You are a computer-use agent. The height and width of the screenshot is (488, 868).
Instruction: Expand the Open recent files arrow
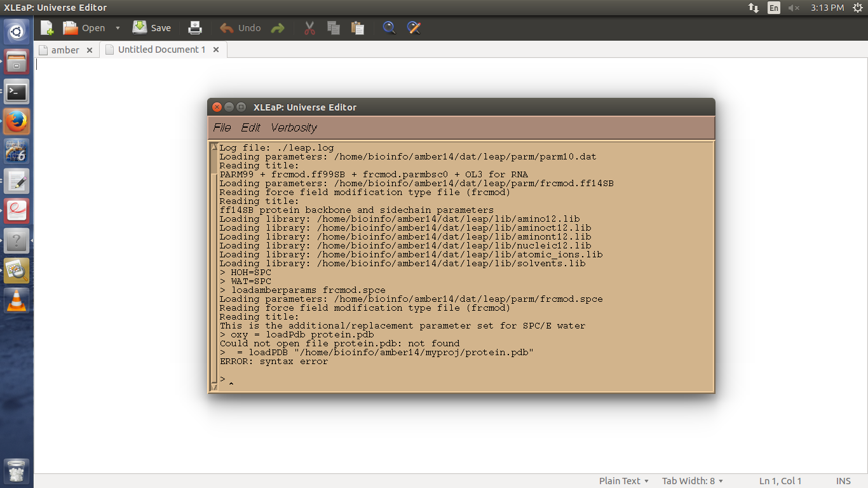pos(118,28)
